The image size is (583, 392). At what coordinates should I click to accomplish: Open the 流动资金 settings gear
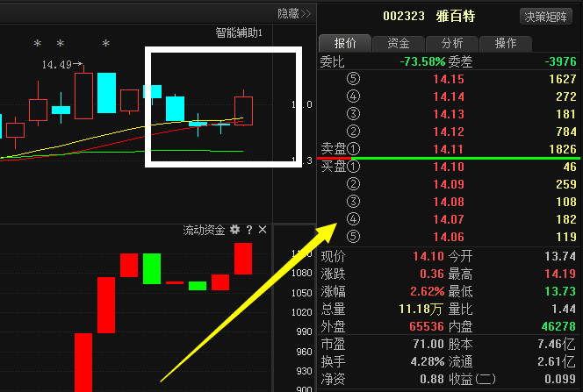tap(234, 230)
